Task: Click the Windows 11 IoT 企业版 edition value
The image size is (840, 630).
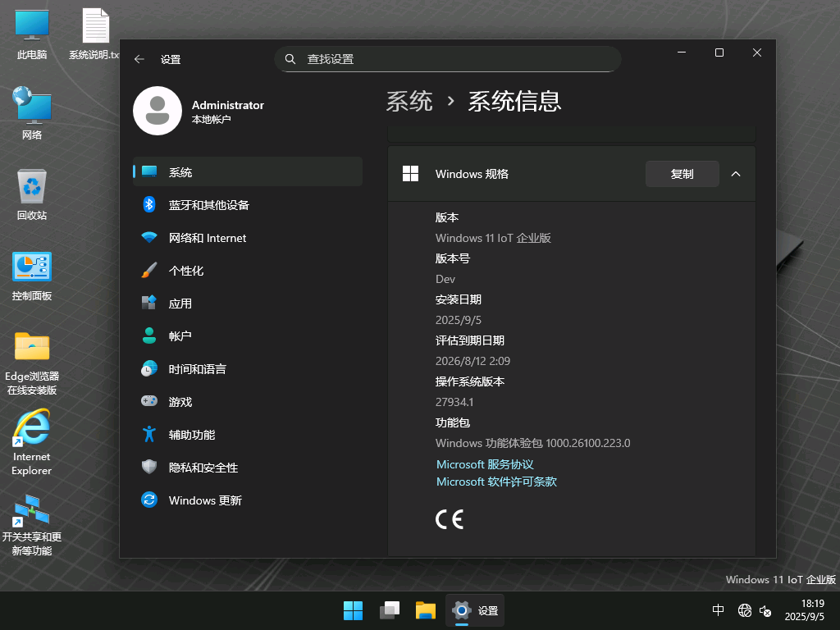Action: coord(493,237)
